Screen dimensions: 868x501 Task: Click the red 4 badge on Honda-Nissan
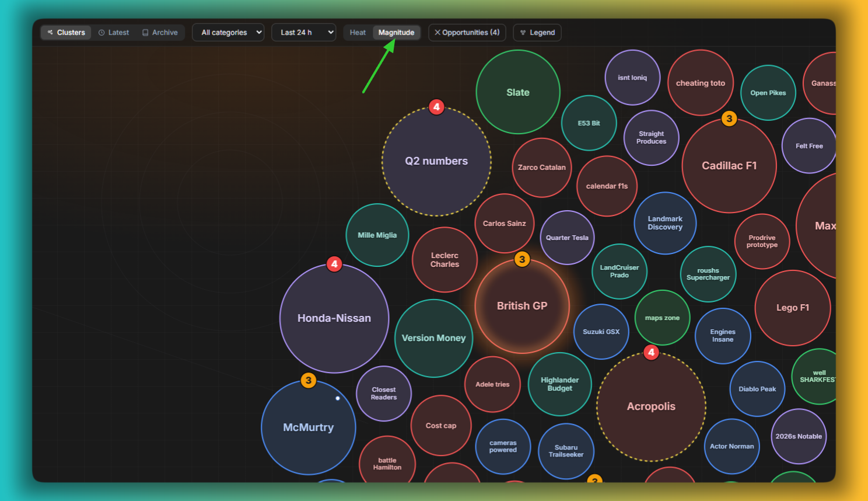334,264
